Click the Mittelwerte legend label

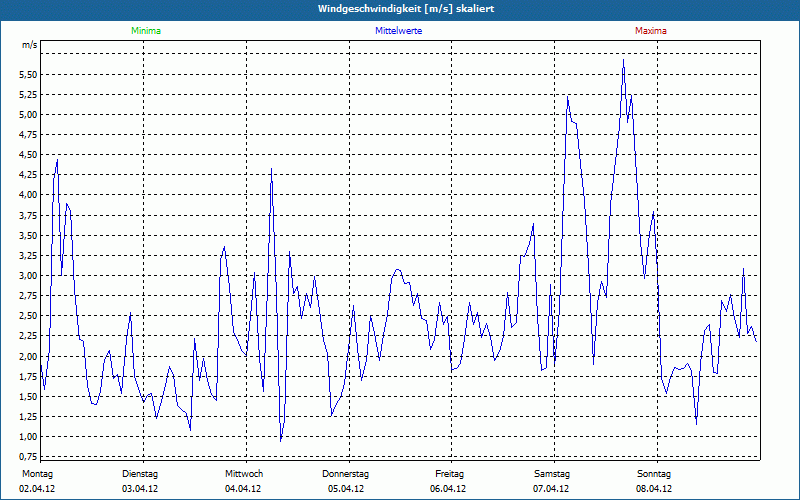click(398, 31)
